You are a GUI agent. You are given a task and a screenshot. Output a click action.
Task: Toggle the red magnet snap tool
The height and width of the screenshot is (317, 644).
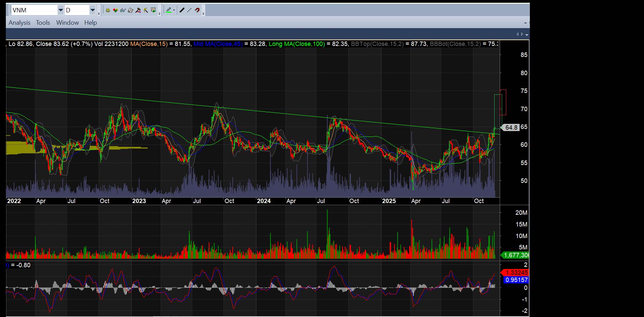point(197,10)
